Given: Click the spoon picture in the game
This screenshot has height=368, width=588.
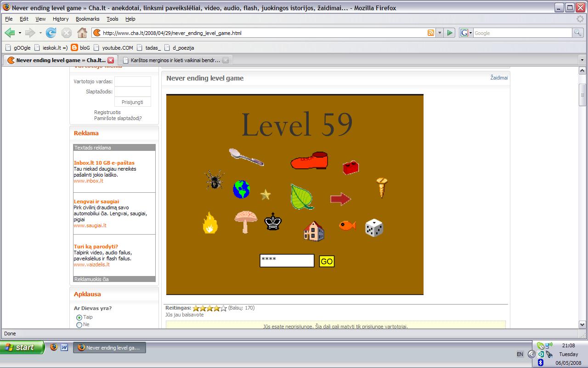Looking at the screenshot, I should pyautogui.click(x=246, y=157).
